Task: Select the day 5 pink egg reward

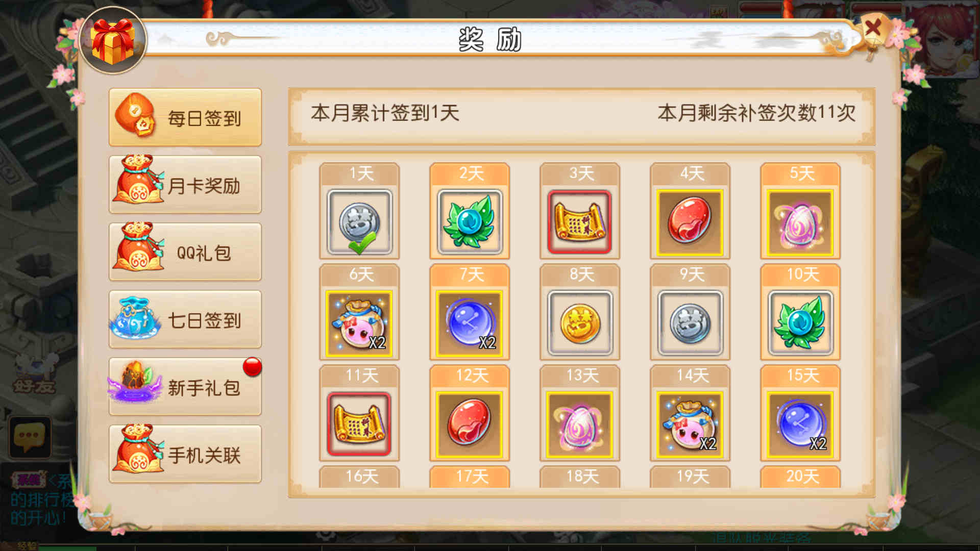Action: click(x=800, y=222)
